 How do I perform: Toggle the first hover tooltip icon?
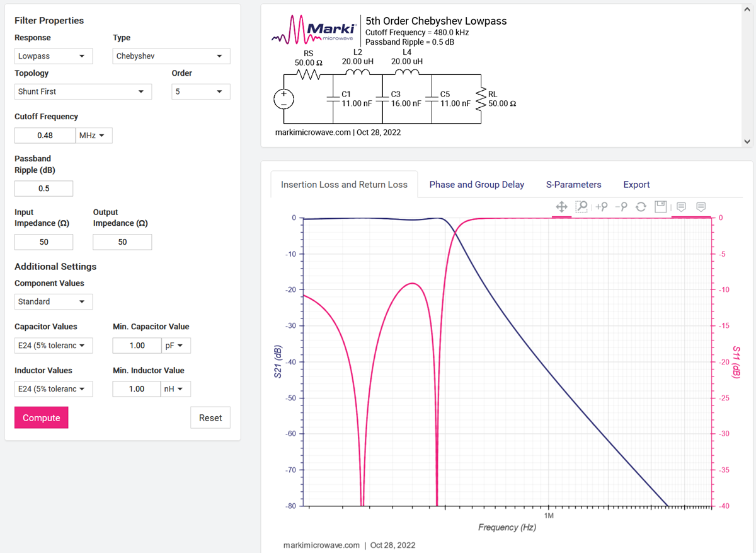[681, 207]
